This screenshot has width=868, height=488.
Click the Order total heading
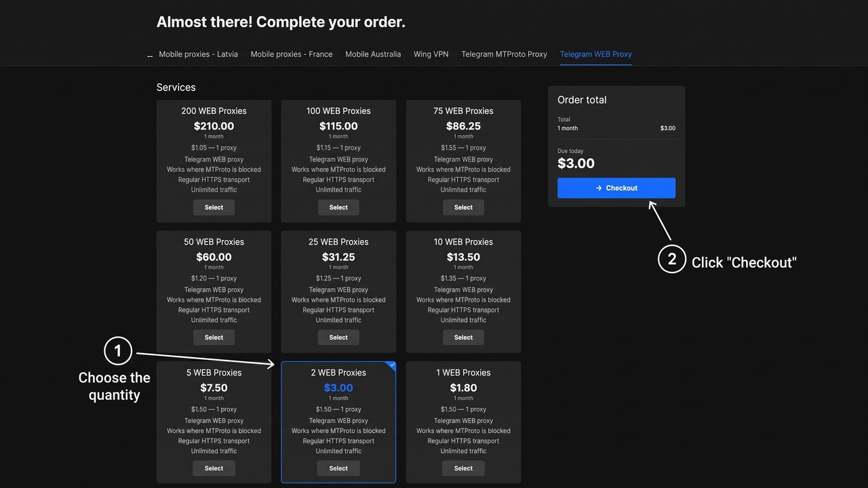[x=582, y=100]
